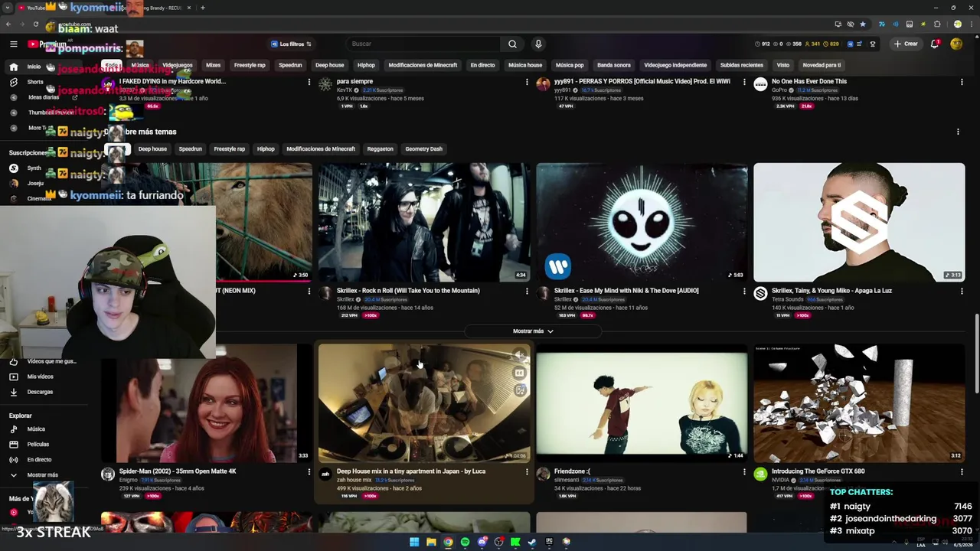Select the Mixes chip

point(213,65)
